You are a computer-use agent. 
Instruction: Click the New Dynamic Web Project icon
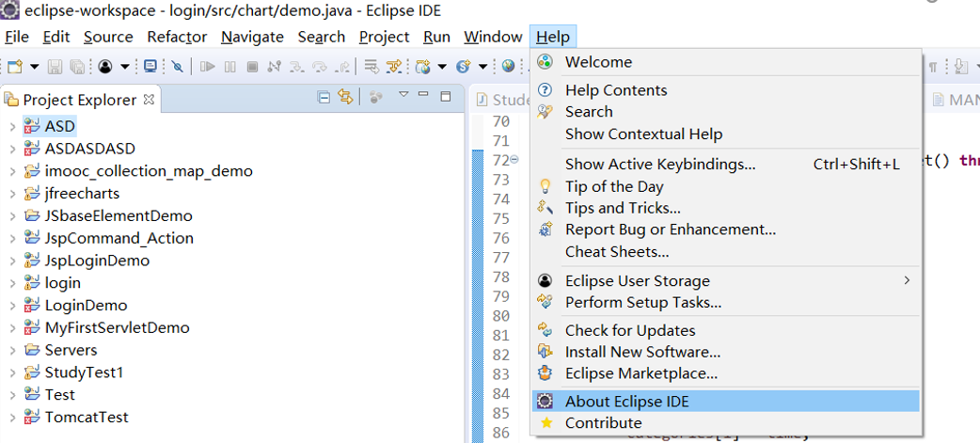[423, 66]
